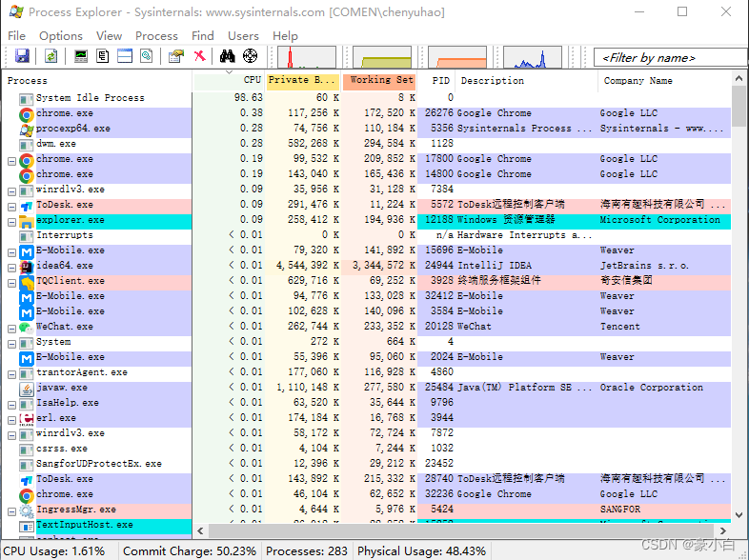Image resolution: width=749 pixels, height=560 pixels.
Task: Sort by the Company Name column header
Action: (x=664, y=81)
